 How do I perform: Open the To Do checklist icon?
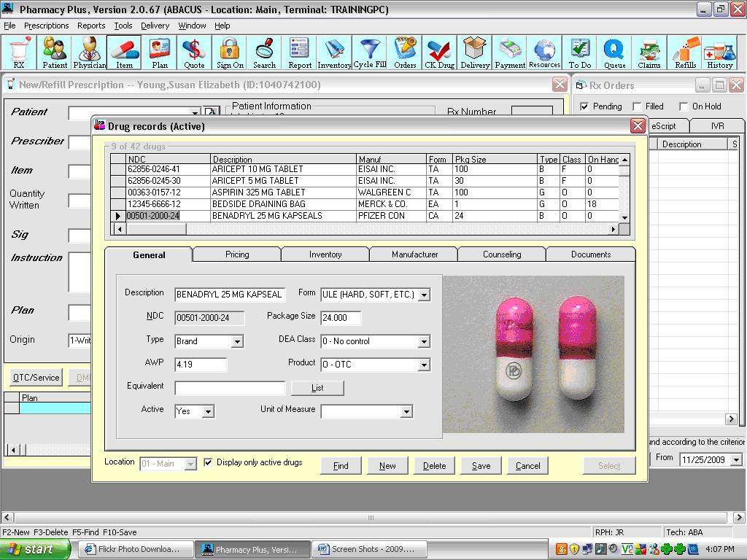click(x=580, y=52)
